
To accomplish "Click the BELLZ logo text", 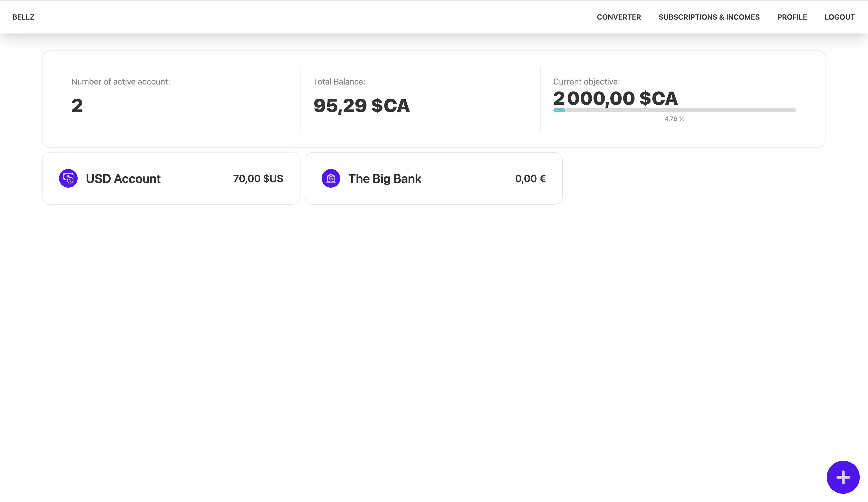I will coord(23,17).
